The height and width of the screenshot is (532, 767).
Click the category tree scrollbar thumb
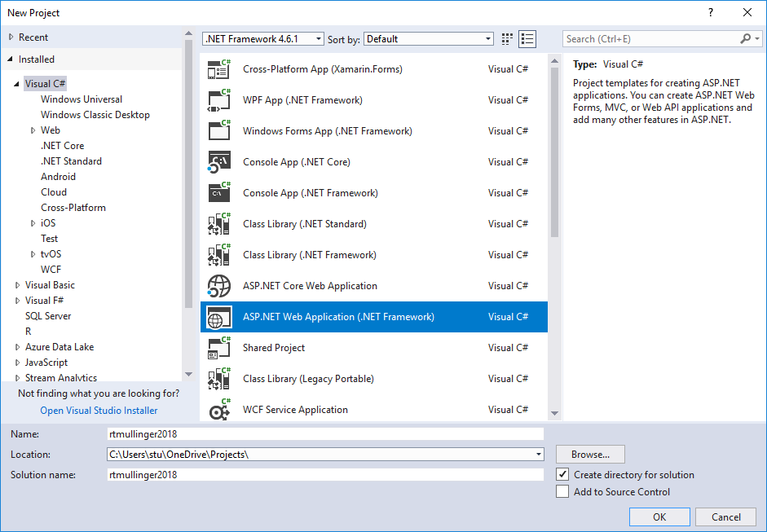pos(188,174)
